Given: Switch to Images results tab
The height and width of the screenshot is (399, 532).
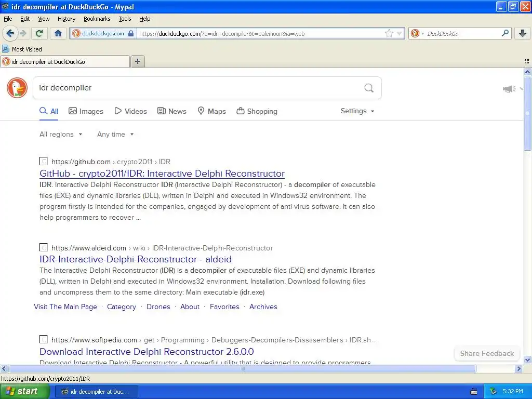Looking at the screenshot, I should pos(86,111).
